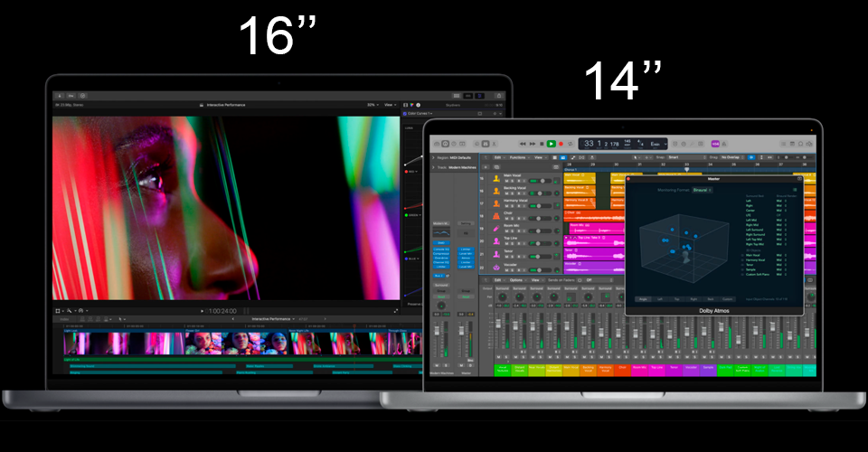This screenshot has width=868, height=452.
Task: Select the Angle view in Dolby Atmos plugin
Action: click(x=643, y=298)
